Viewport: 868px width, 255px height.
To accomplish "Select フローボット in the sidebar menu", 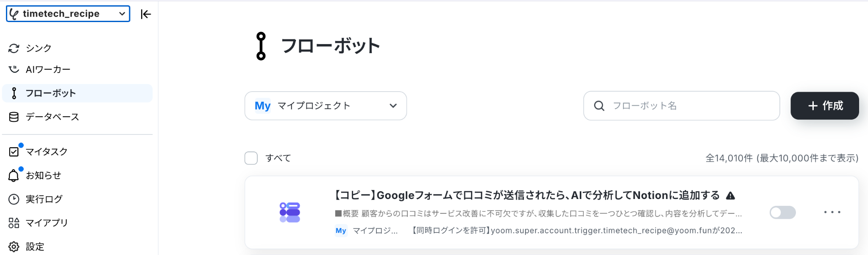I will pyautogui.click(x=77, y=93).
